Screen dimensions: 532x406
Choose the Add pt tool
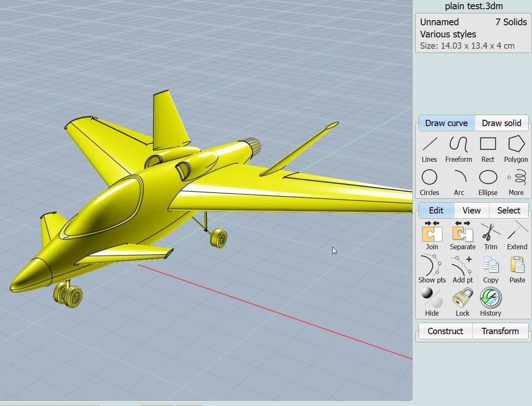(463, 269)
